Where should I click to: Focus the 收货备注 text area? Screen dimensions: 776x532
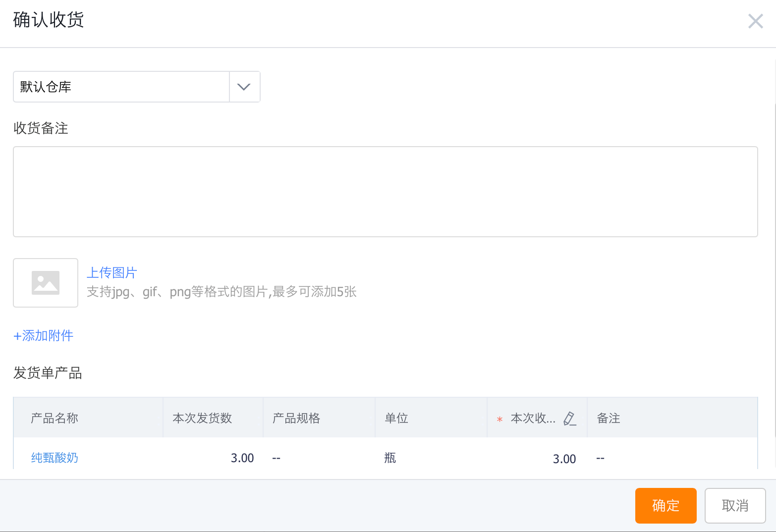click(385, 191)
